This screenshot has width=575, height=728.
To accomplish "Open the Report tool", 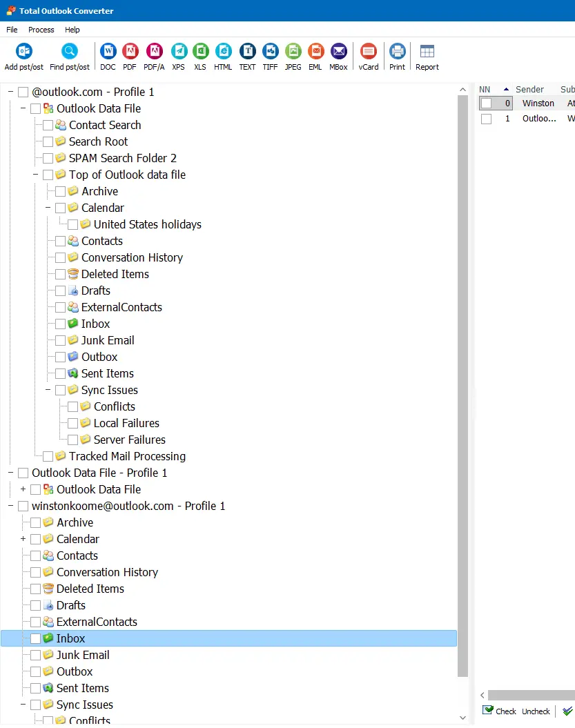I will click(427, 51).
